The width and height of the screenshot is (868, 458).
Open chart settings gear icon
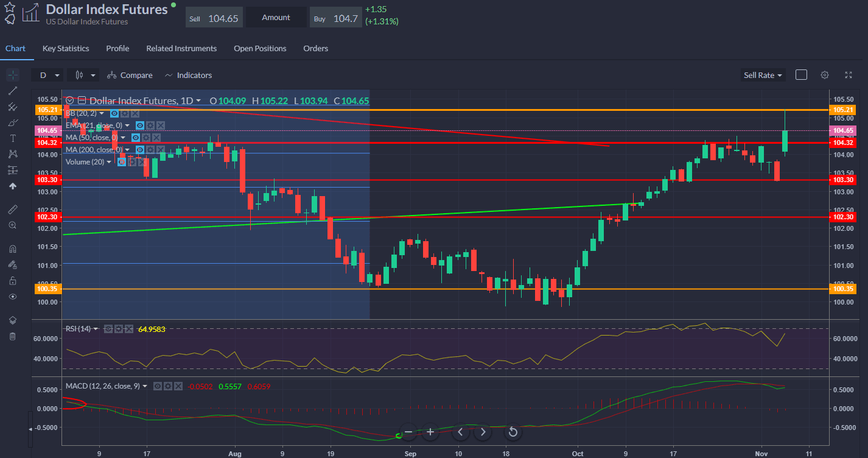825,75
